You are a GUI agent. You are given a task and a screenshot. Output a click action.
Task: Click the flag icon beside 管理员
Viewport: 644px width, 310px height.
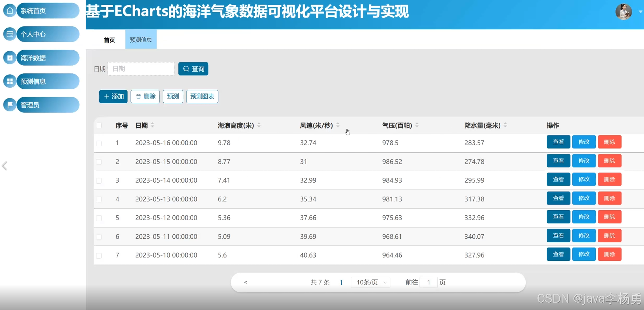[10, 105]
